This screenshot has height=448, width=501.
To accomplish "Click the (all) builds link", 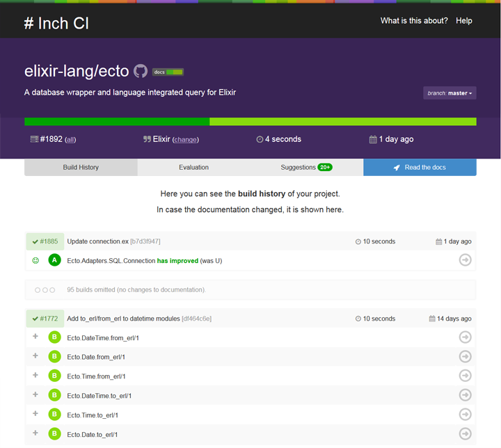I will point(70,140).
